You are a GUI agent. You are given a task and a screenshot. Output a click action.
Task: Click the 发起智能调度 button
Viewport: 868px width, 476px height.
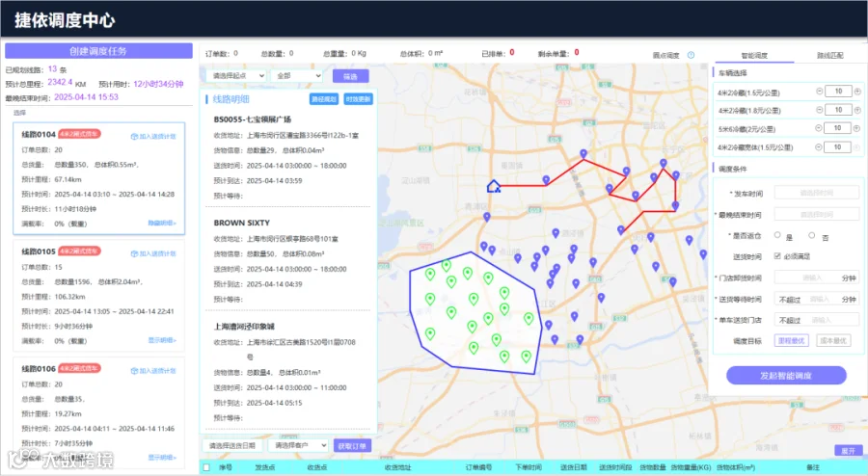click(786, 376)
